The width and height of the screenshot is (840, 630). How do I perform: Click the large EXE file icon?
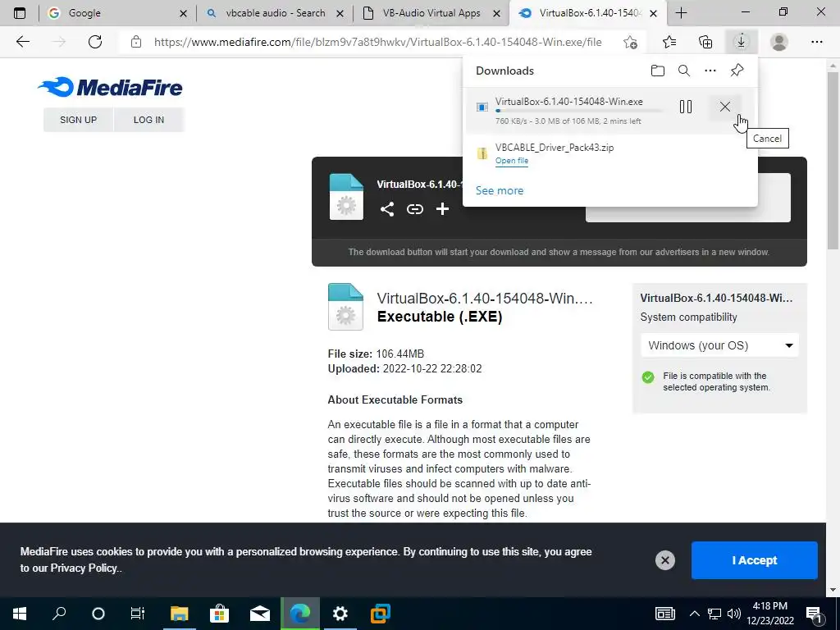pyautogui.click(x=345, y=307)
